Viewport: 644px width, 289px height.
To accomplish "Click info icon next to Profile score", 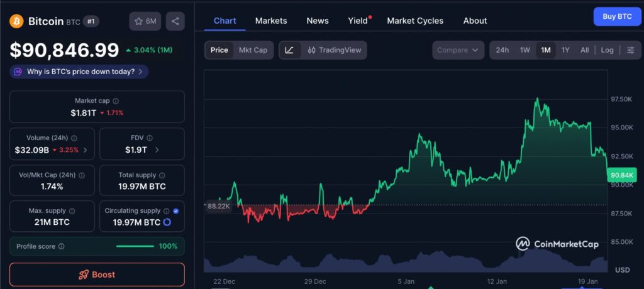I will coord(61,246).
